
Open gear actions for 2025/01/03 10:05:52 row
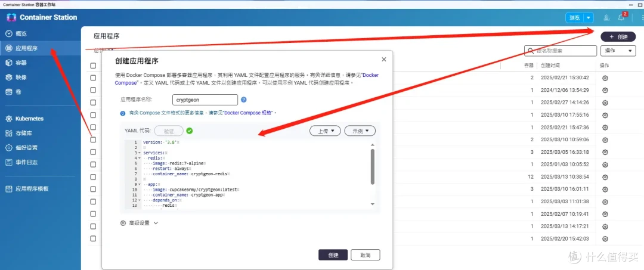tap(605, 165)
